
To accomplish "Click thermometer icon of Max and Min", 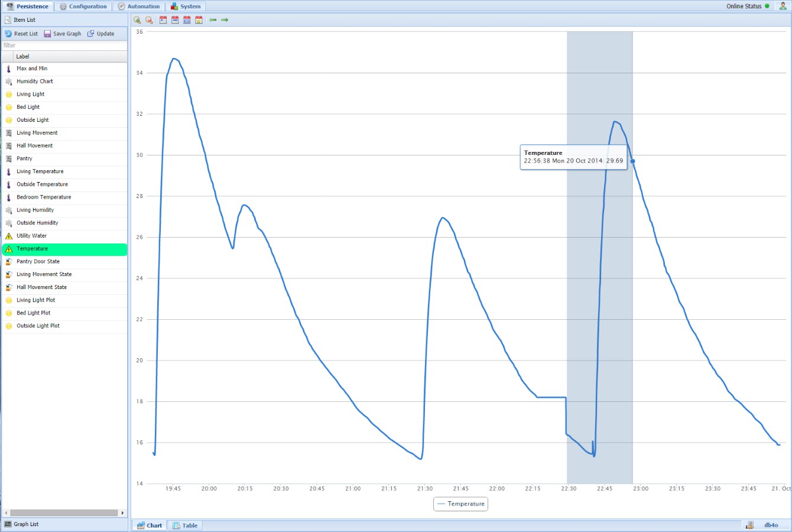I will point(8,69).
